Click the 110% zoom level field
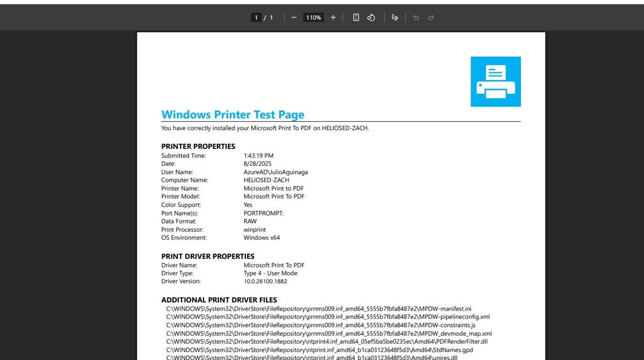Viewport: 644px width, 360px height. pos(313,17)
